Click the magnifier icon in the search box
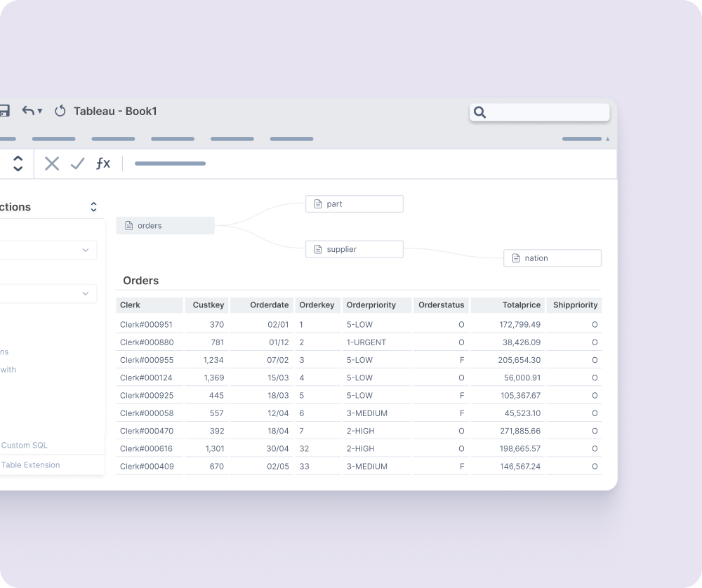The width and height of the screenshot is (702, 588). tap(479, 112)
